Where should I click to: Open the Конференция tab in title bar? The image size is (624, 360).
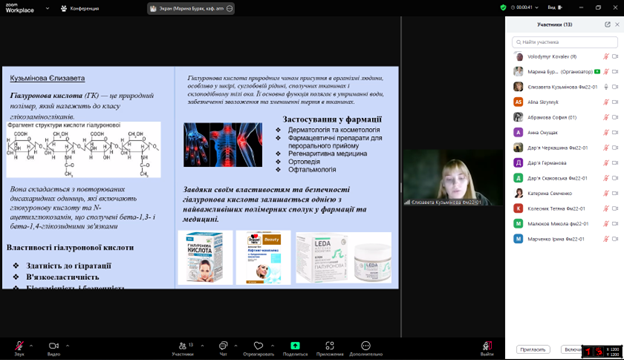point(80,8)
